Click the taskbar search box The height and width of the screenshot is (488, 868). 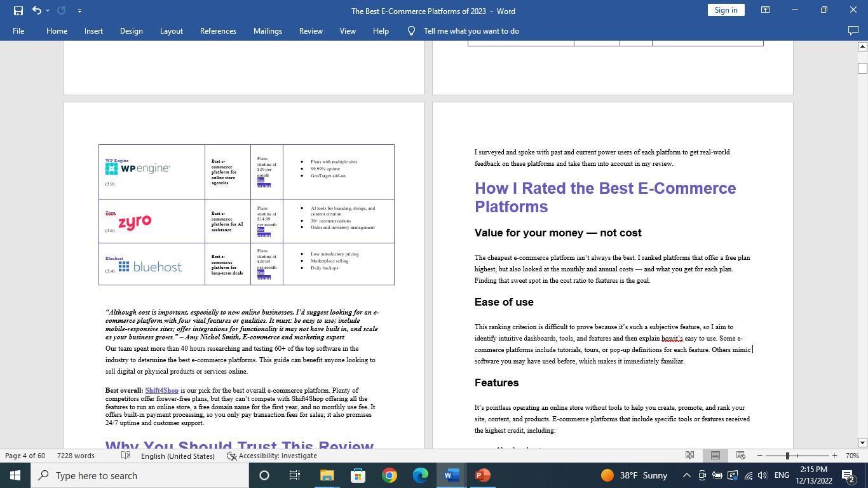139,475
